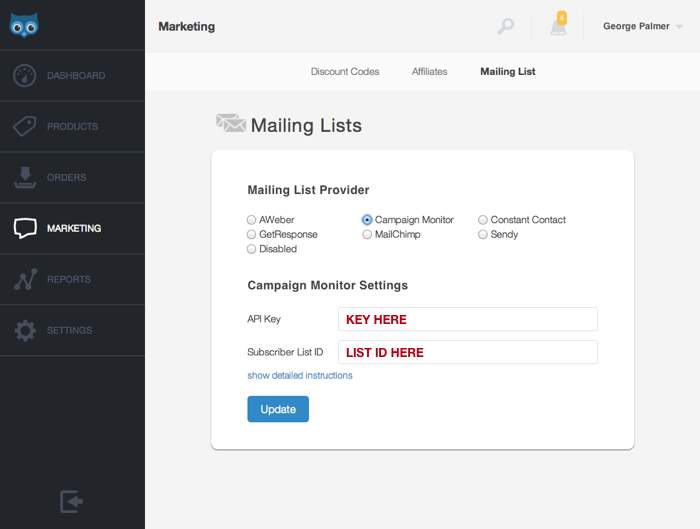This screenshot has height=529, width=700.
Task: Switch to the Affiliates tab
Action: [429, 71]
